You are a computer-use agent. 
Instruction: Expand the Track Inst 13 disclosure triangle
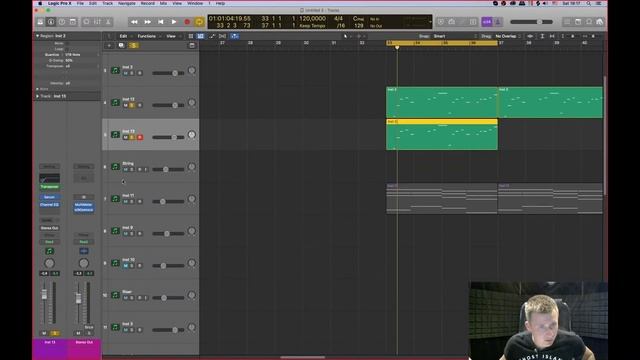tap(38, 96)
